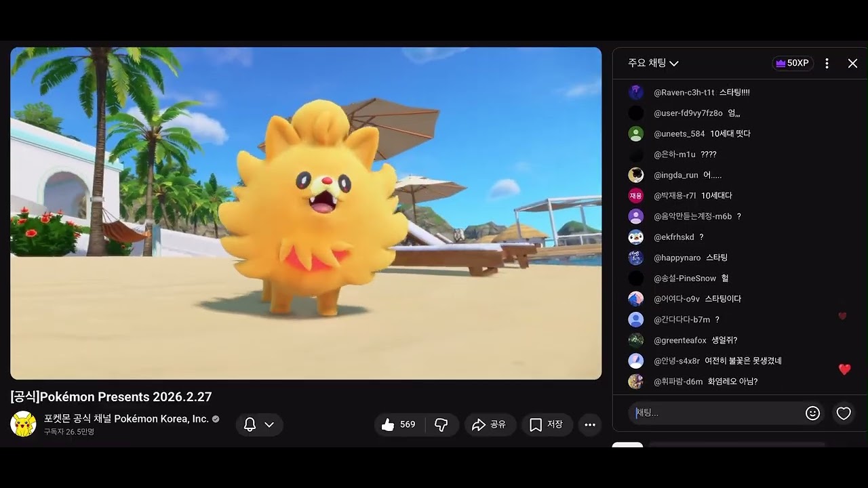Click the avatar of @ingda_run
Screen dimensions: 868x488
click(635, 175)
